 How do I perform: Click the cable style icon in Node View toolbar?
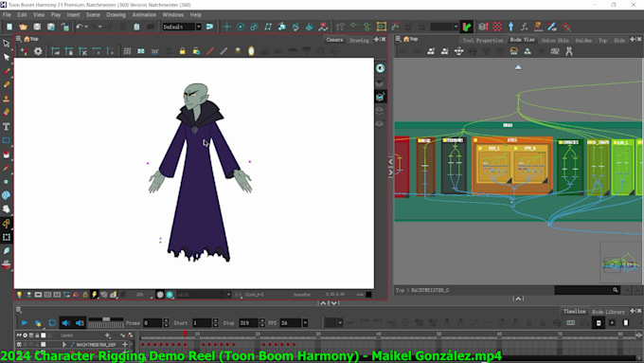coord(514,51)
